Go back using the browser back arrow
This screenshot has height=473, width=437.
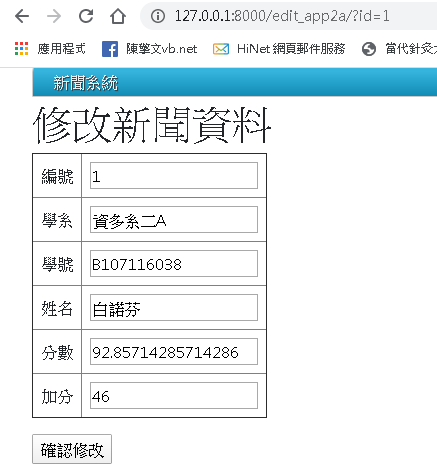click(22, 16)
